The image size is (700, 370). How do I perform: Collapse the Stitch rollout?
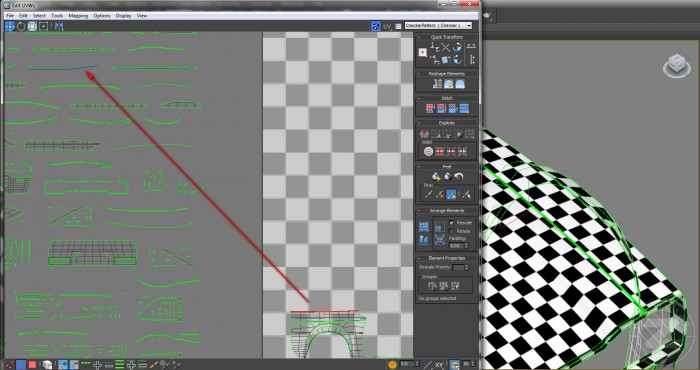tap(419, 98)
